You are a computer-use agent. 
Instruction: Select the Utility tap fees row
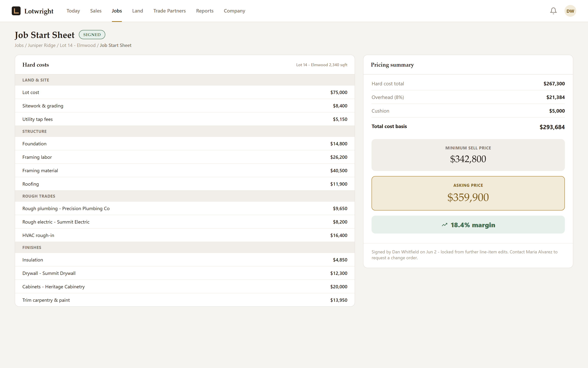coord(185,119)
